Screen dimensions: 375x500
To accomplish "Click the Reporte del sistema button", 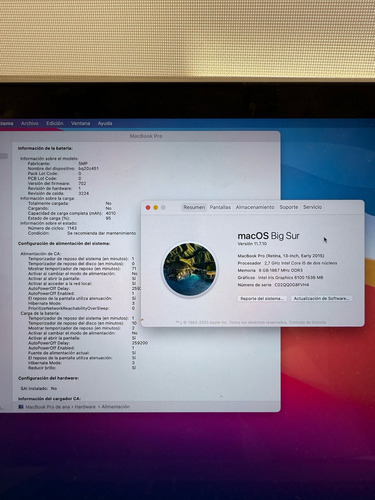I will 262,298.
